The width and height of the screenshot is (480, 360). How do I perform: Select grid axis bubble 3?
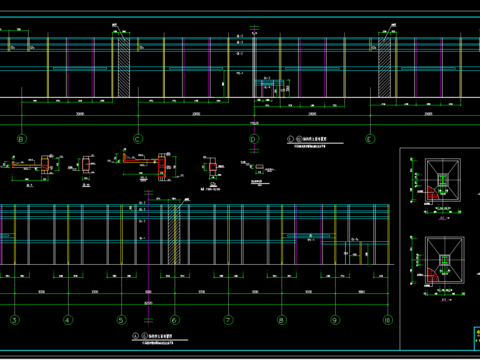[x=15, y=320]
